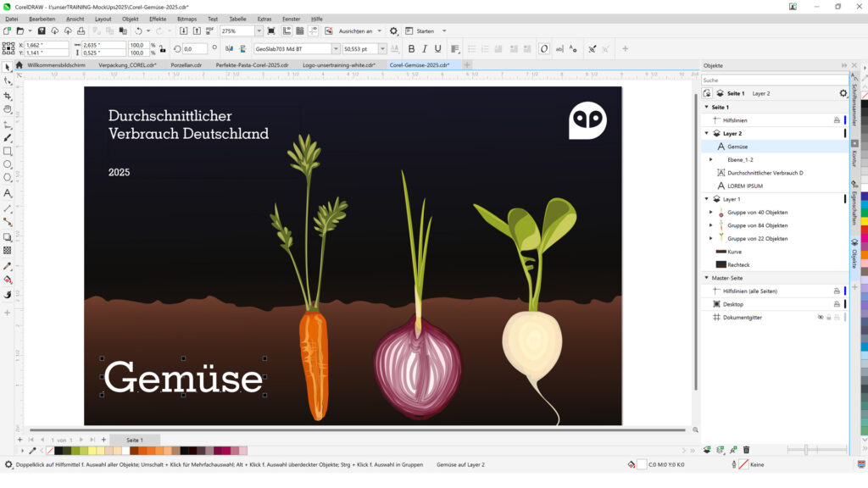
Task: Switch to Verpackung_COREL.cdr tab
Action: pos(127,64)
